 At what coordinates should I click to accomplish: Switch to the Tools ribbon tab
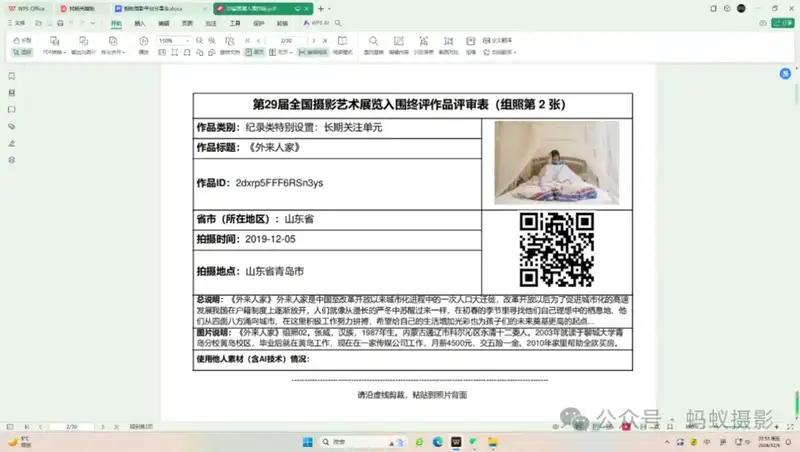point(235,23)
